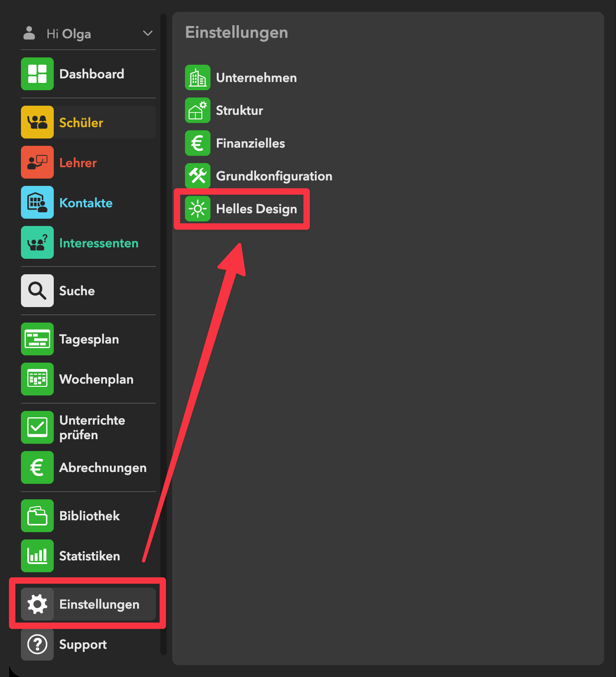Viewport: 616px width, 677px height.
Task: Open the Wochenplan calendar icon
Action: click(37, 379)
